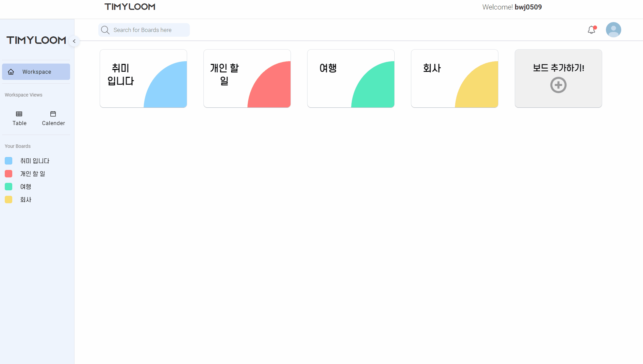Click the yellow swatch beside 회사
The width and height of the screenshot is (643, 364).
(9, 200)
